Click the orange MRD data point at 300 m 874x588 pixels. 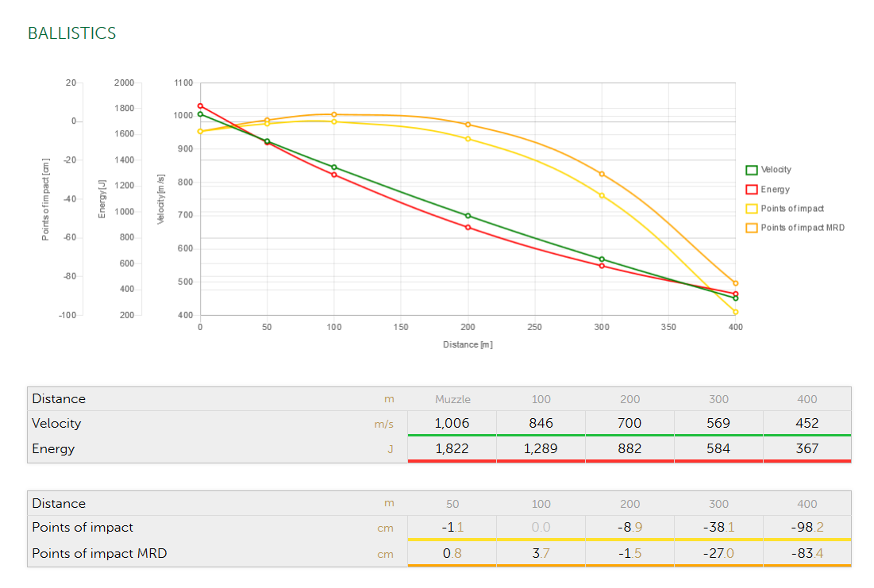click(602, 174)
